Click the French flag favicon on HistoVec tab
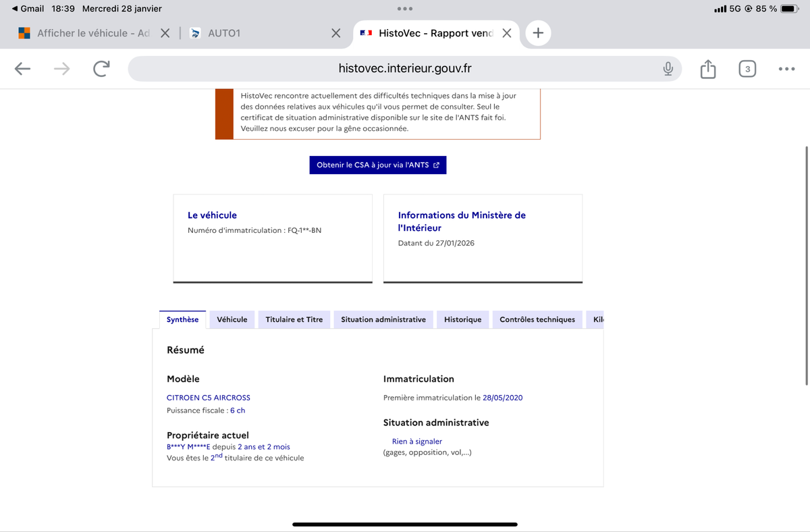Image resolution: width=810 pixels, height=532 pixels. [366, 33]
